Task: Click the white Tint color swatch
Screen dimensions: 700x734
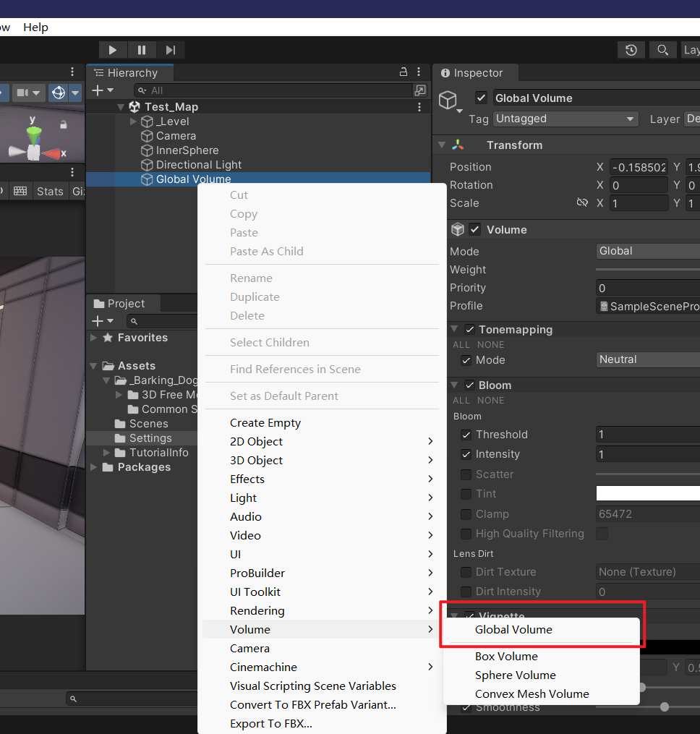Action: coord(648,493)
